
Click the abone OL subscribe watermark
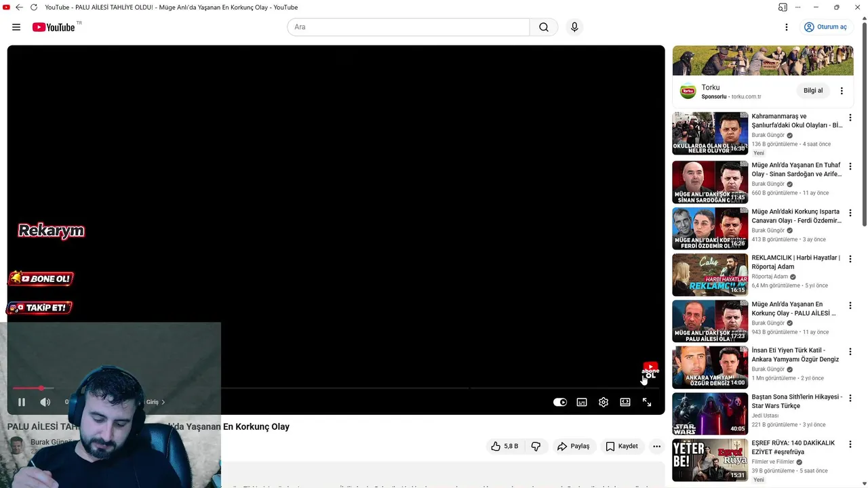tap(650, 371)
